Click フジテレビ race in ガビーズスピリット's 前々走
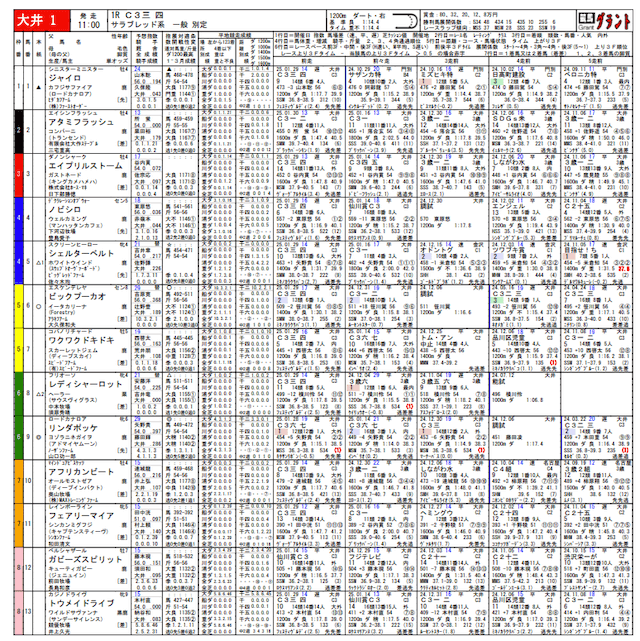Screen dimensions: 640x641 (365, 556)
